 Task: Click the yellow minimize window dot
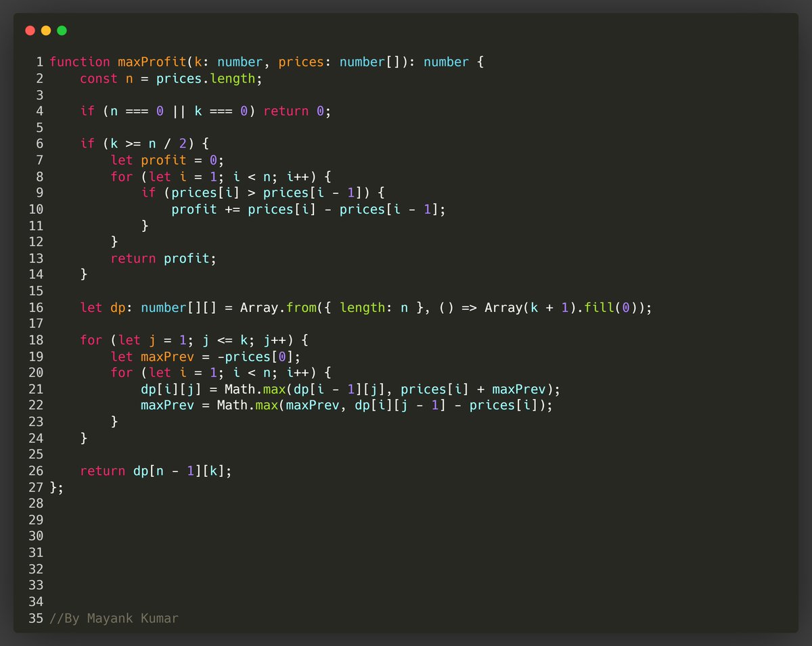click(x=46, y=30)
